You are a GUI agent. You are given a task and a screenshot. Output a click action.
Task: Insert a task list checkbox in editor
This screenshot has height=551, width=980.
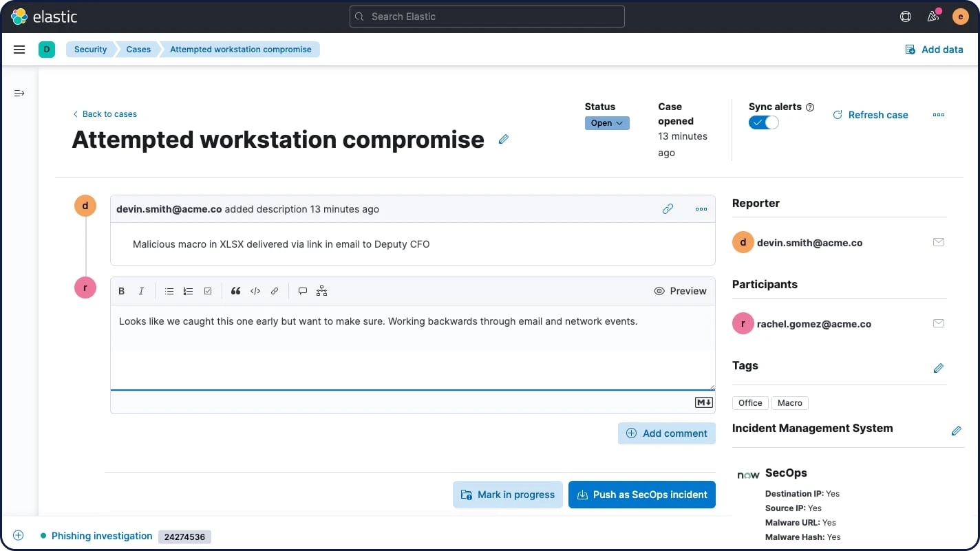[x=208, y=291]
